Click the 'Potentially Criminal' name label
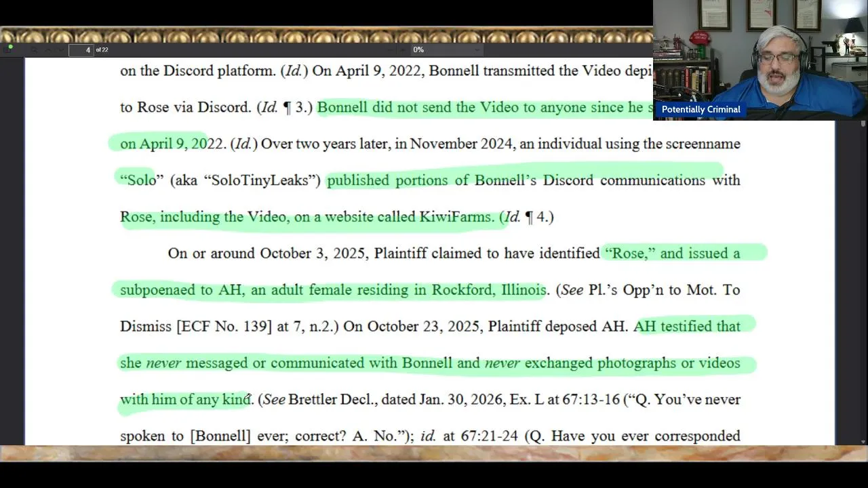 pos(701,109)
